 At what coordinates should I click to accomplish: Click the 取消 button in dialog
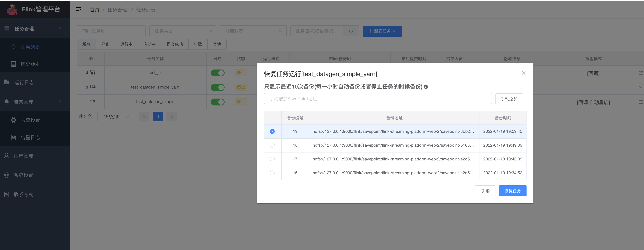tap(485, 191)
